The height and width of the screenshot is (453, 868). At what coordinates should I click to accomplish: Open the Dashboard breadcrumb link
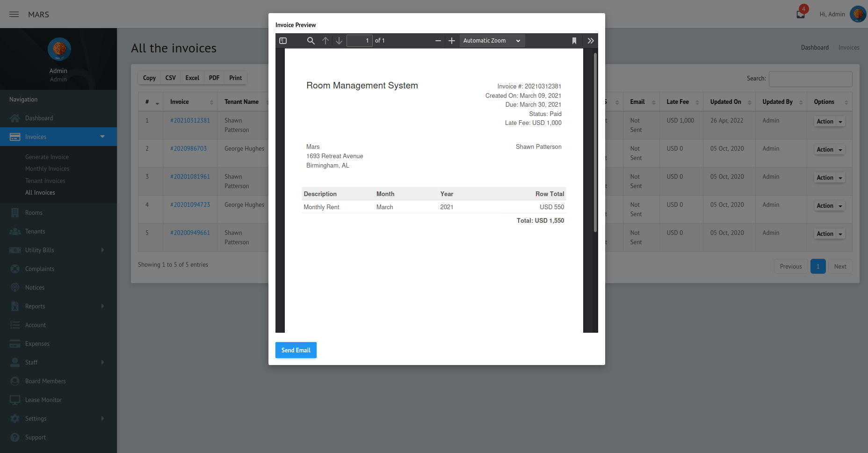click(815, 47)
